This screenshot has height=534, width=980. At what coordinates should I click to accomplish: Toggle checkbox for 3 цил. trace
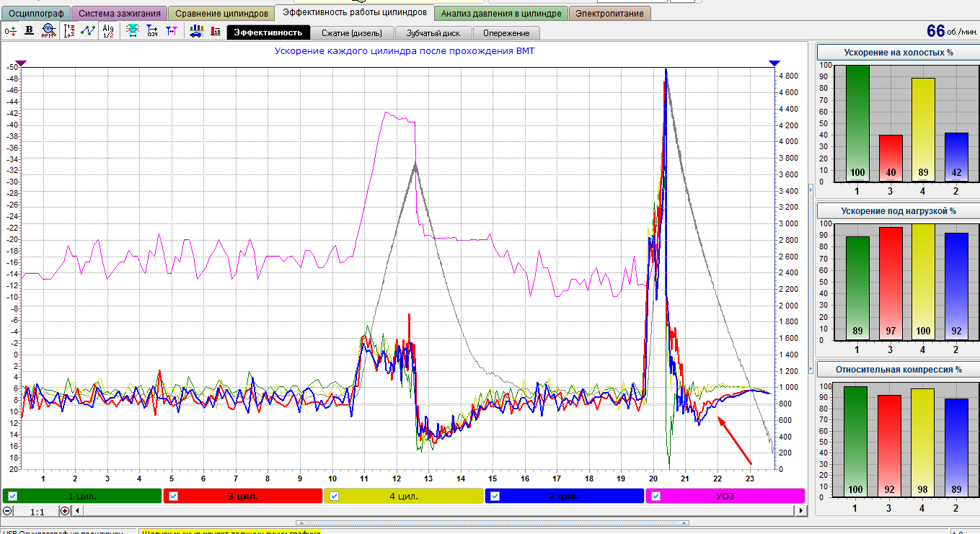point(173,496)
